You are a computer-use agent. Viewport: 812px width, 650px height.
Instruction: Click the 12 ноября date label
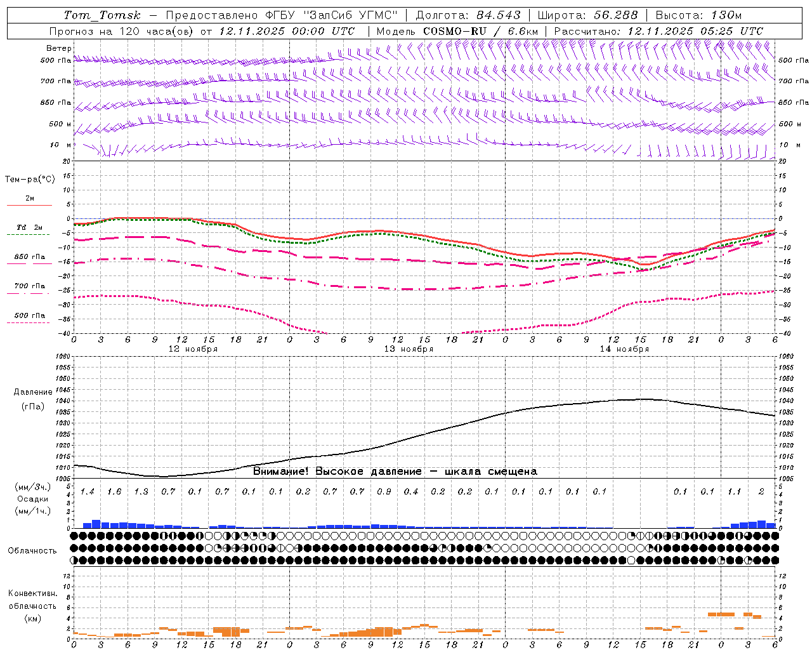coord(193,348)
